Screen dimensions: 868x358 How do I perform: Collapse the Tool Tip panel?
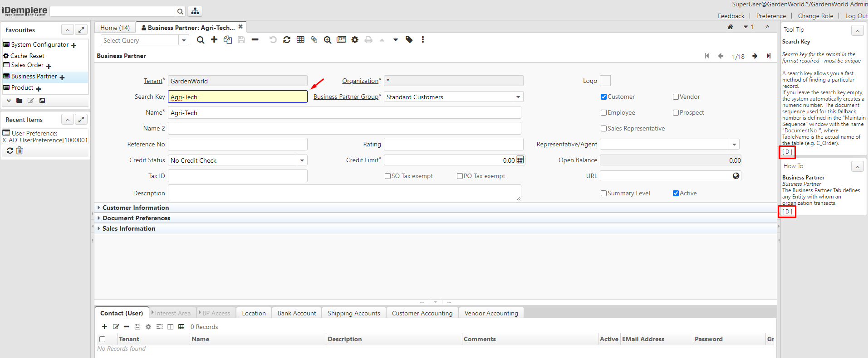[857, 30]
